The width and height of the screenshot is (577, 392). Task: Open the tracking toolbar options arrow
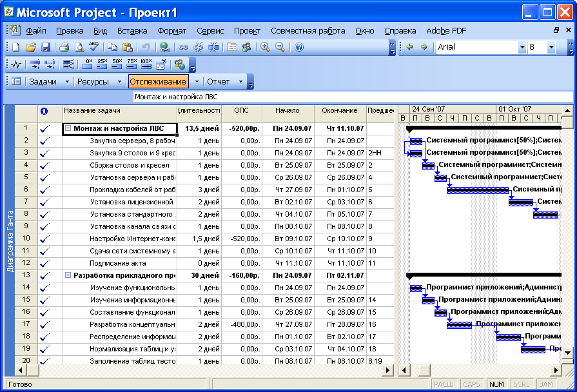(x=193, y=65)
